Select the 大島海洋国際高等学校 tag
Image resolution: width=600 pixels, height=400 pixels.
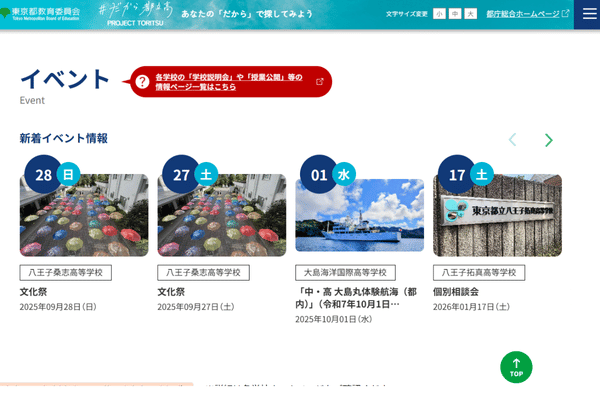[x=345, y=272]
